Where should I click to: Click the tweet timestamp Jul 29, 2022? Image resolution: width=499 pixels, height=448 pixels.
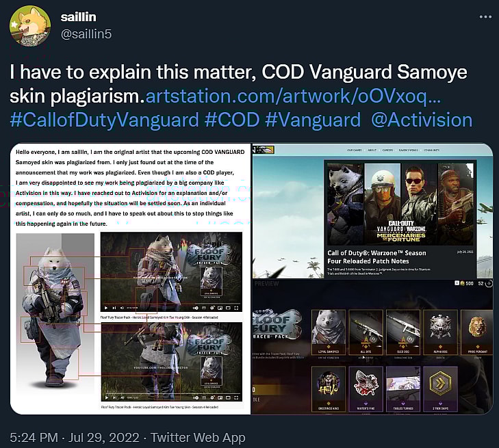104,438
